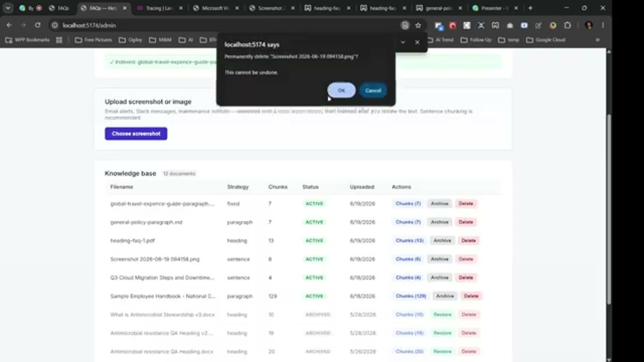Open the Chrome three-dot menu
Image resolution: width=644 pixels, height=362 pixels.
click(x=603, y=25)
